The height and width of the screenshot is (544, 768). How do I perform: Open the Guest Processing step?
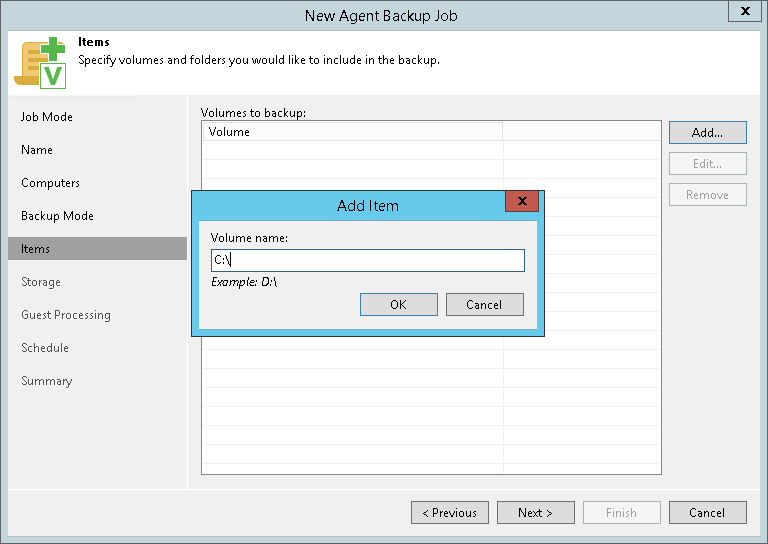tap(66, 315)
